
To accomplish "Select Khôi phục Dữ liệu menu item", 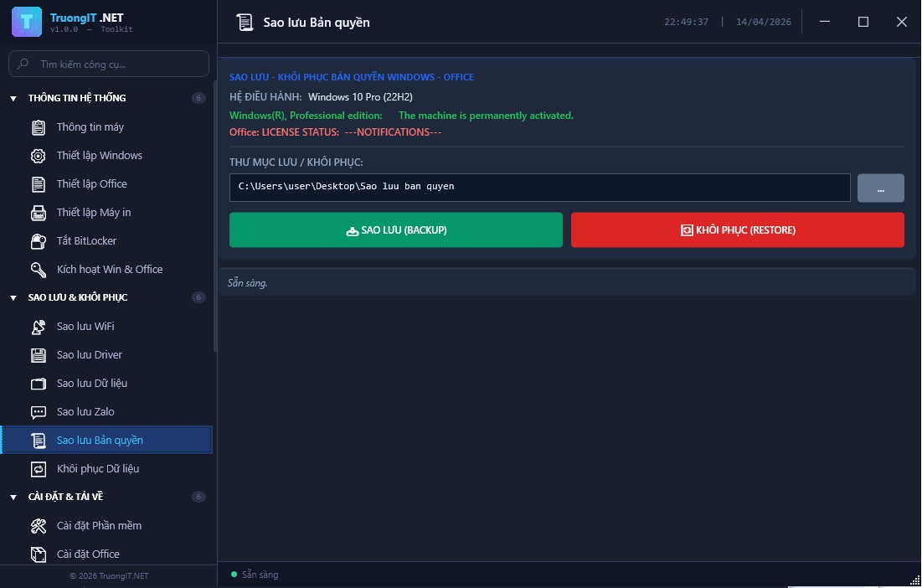I will pyautogui.click(x=97, y=469).
